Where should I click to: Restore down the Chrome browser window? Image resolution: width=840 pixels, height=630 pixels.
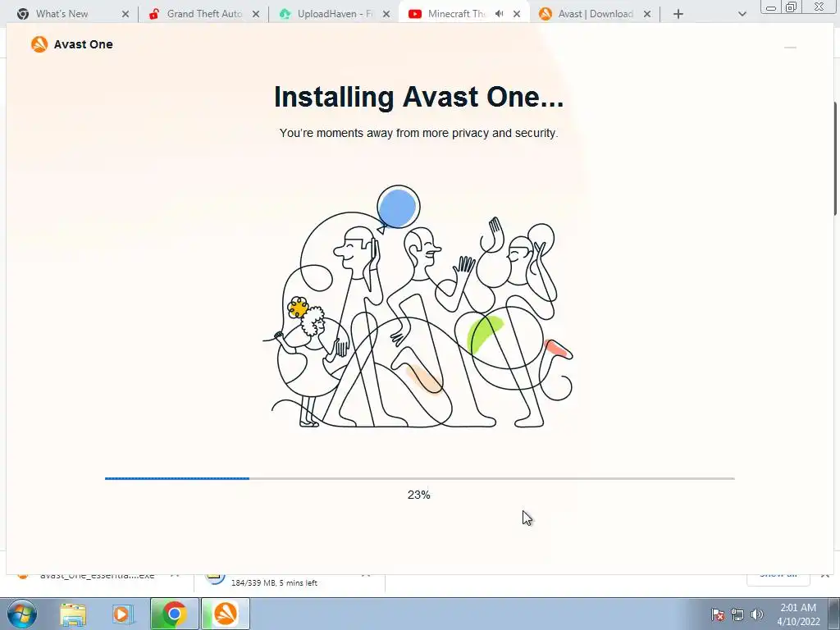pos(792,7)
